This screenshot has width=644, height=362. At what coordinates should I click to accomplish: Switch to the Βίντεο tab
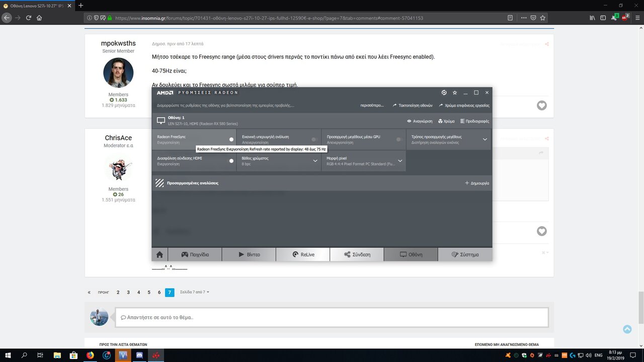pyautogui.click(x=249, y=254)
